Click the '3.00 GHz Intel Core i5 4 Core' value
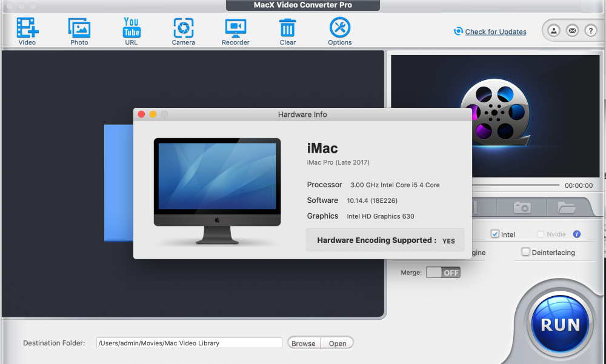Image resolution: width=606 pixels, height=364 pixels. pos(395,185)
